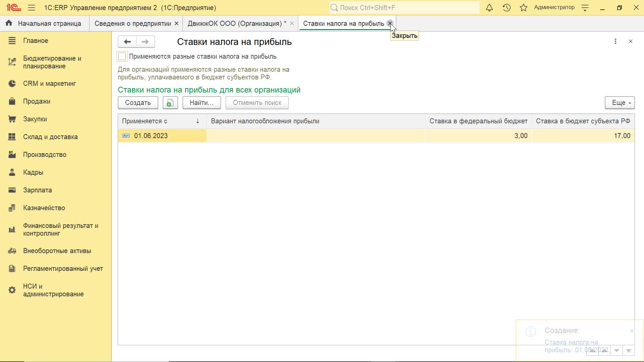This screenshot has width=644, height=362.
Task: Open the Еще dropdown menu
Action: (620, 103)
